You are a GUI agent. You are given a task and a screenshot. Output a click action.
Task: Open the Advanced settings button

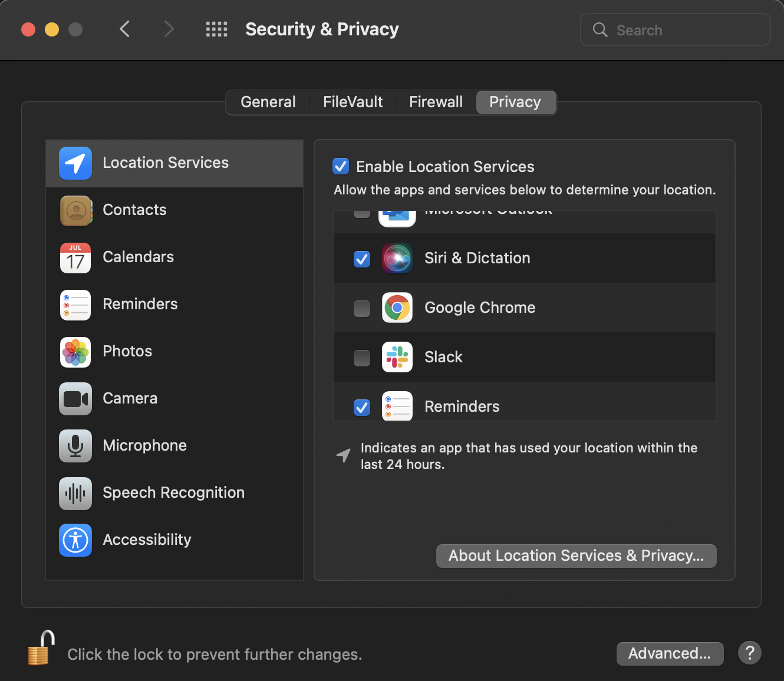coord(670,653)
